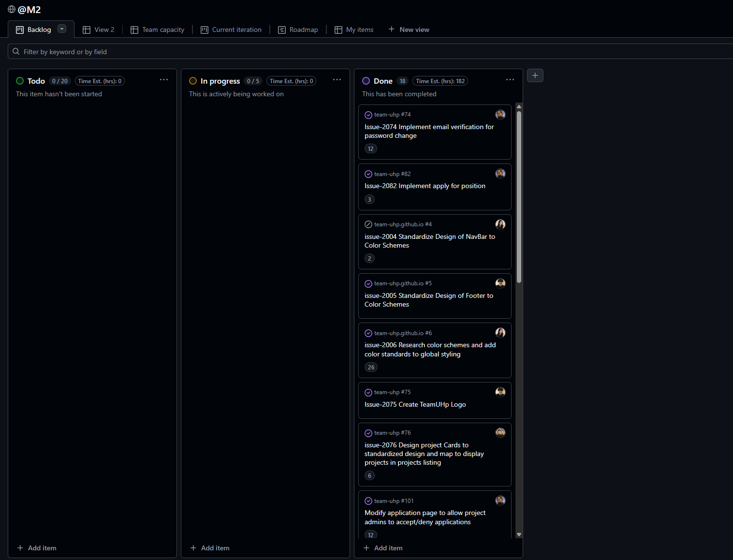Image resolution: width=733 pixels, height=560 pixels.
Task: Click New view button
Action: [x=409, y=30]
